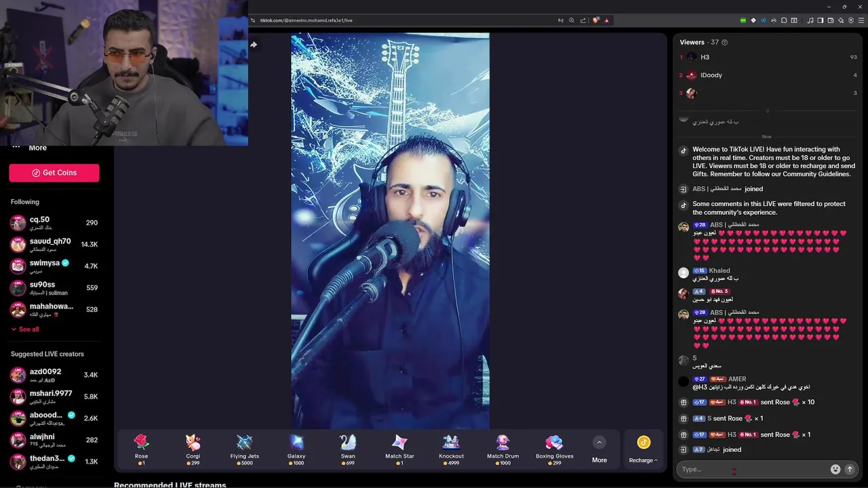Send the Match Drum gift
The width and height of the screenshot is (868, 488).
pos(503,450)
